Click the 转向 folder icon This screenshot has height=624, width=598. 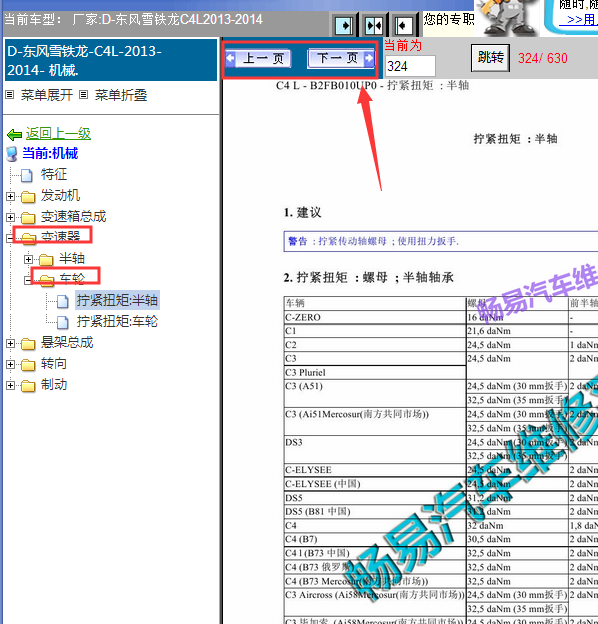coord(28,365)
